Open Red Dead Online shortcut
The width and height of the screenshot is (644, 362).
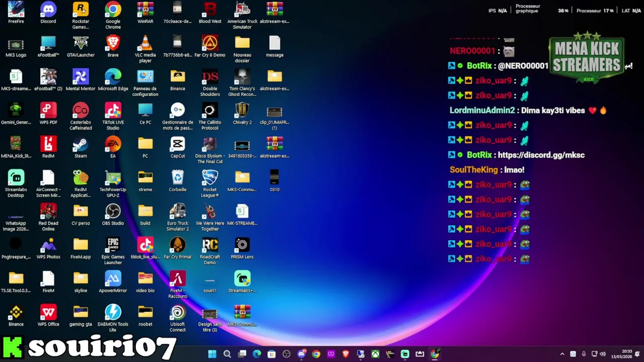tap(48, 218)
